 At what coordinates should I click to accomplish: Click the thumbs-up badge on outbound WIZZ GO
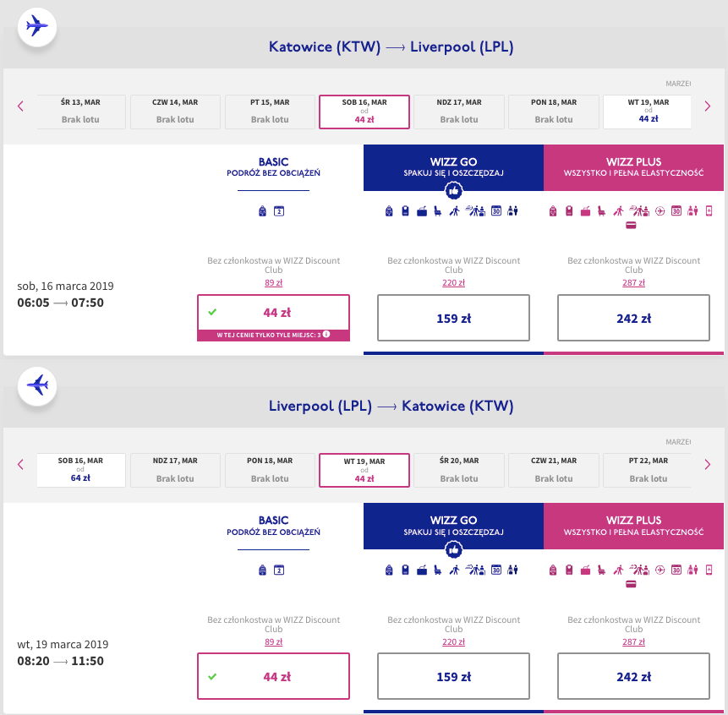453,193
